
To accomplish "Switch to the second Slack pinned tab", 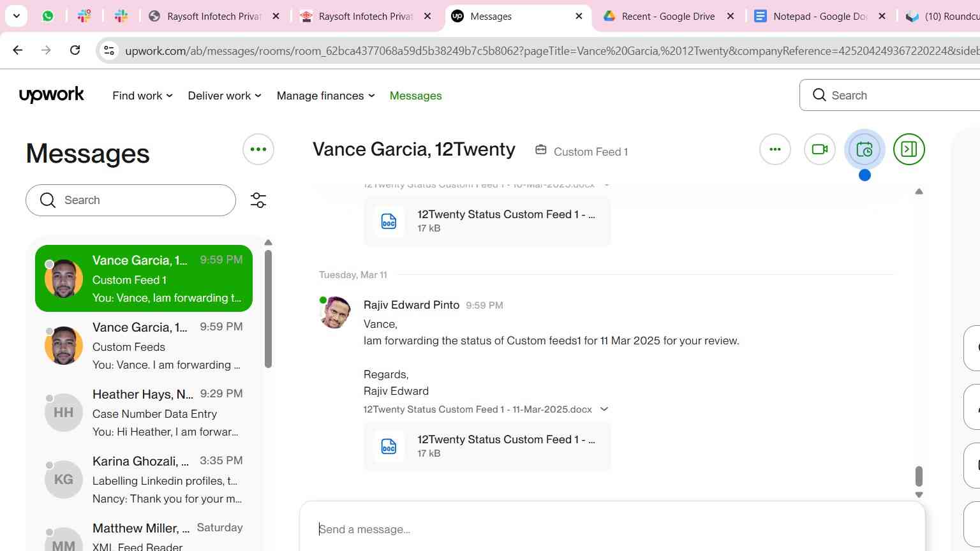I will 121,16.
